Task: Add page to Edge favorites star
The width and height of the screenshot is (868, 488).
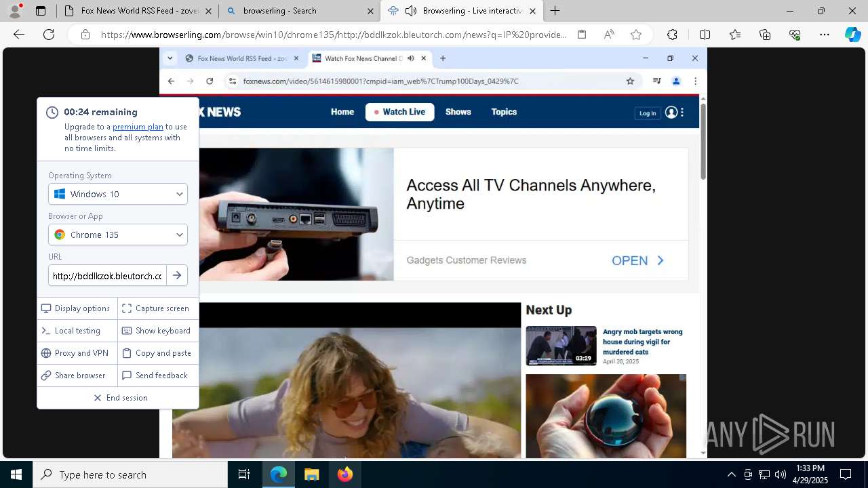Action: (636, 35)
